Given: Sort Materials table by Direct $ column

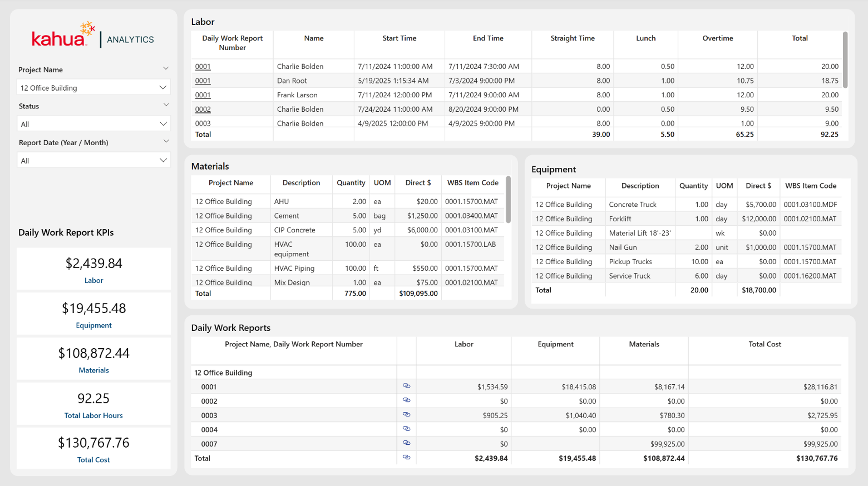Looking at the screenshot, I should 418,183.
